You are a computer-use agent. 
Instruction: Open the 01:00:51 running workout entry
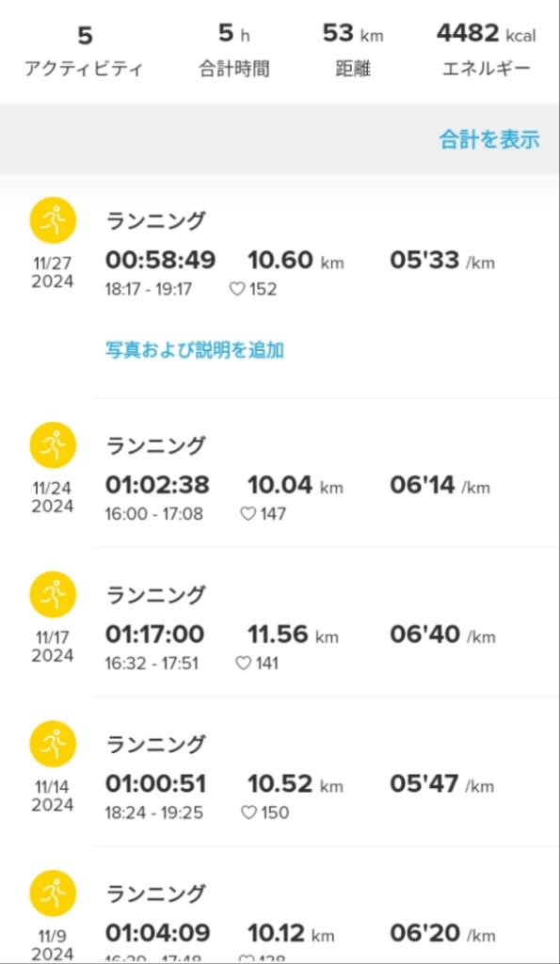[327, 771]
